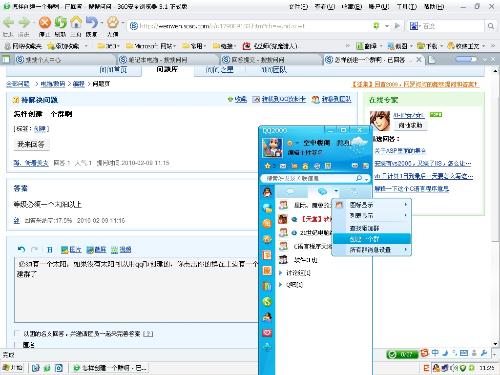Click the QQ penguin icon in system tray
Image resolution: width=500 pixels, height=375 pixels.
click(436, 368)
